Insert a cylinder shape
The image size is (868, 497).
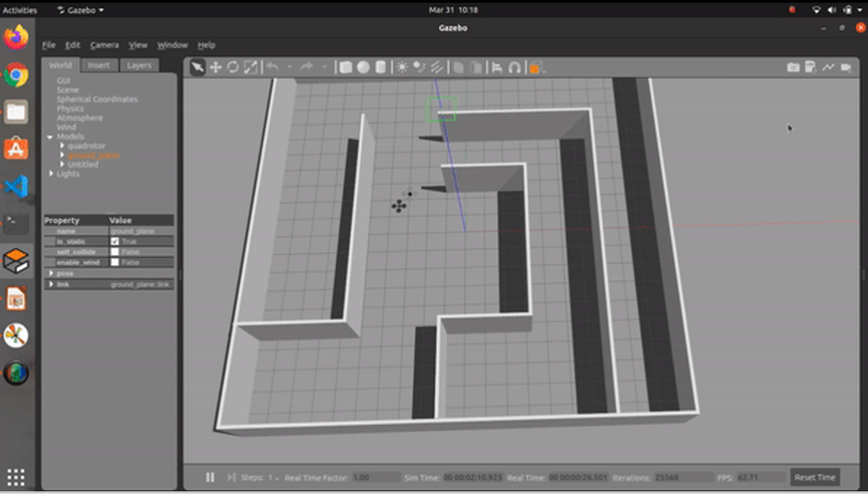click(380, 67)
